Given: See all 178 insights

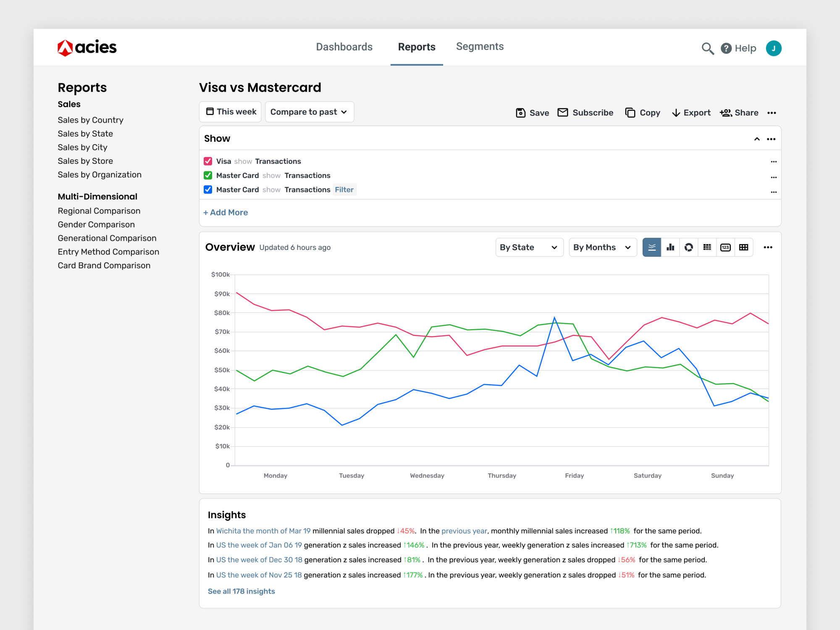Looking at the screenshot, I should pos(241,591).
